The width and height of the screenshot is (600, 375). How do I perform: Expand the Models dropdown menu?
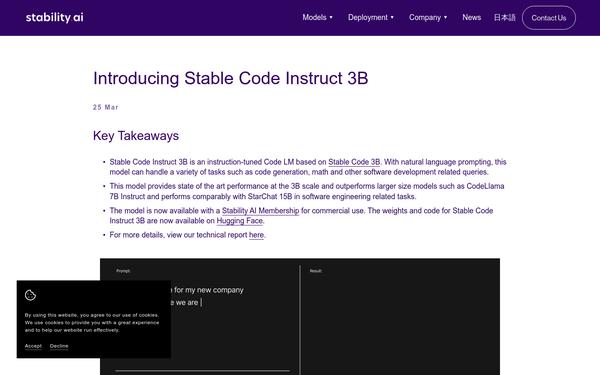(x=317, y=18)
